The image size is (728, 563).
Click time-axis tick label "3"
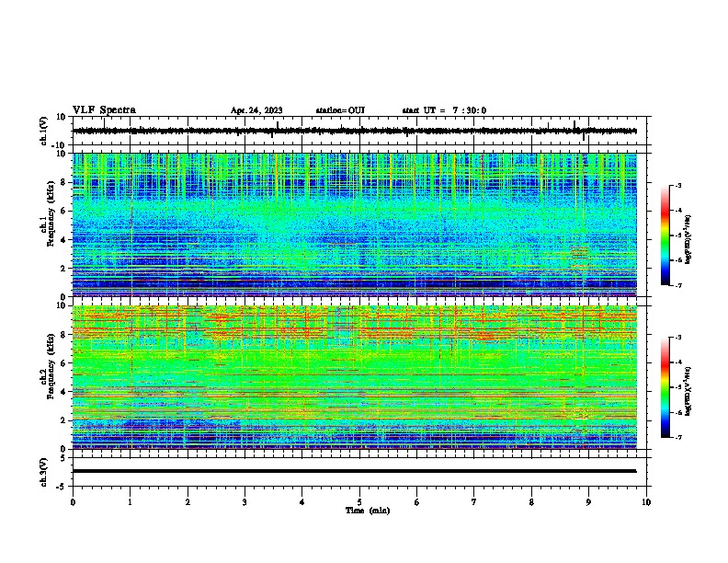coord(245,502)
